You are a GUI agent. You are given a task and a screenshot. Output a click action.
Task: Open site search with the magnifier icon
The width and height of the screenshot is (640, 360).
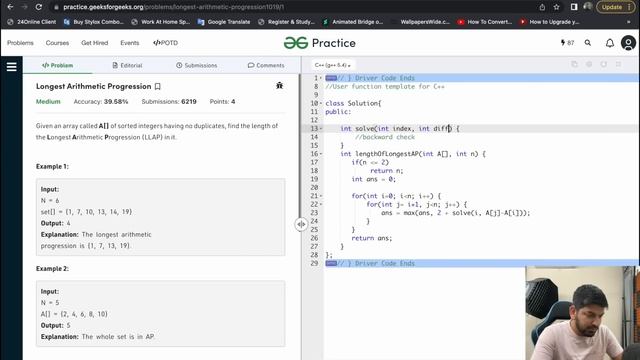pyautogui.click(x=588, y=43)
